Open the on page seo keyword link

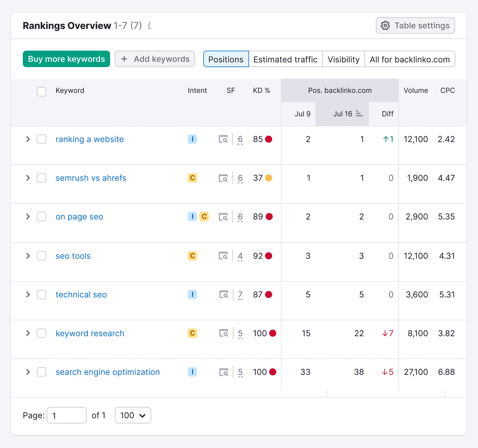click(79, 216)
